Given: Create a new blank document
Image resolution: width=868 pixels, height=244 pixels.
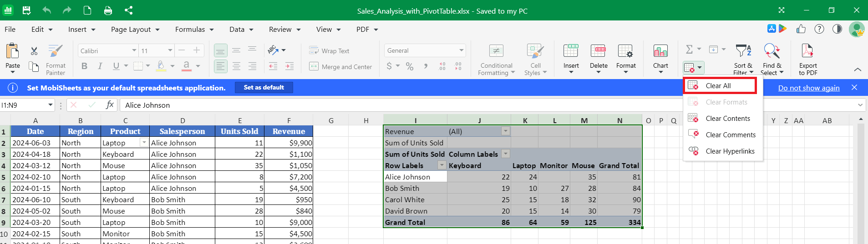Looking at the screenshot, I should click(x=87, y=10).
